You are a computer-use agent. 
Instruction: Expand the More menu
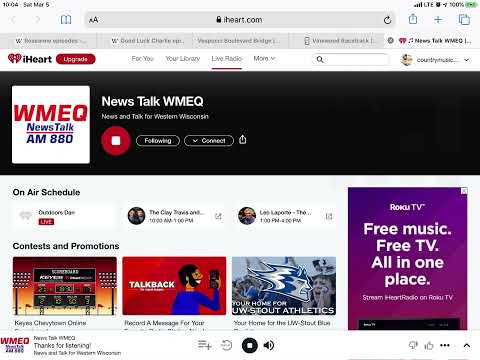pos(264,59)
